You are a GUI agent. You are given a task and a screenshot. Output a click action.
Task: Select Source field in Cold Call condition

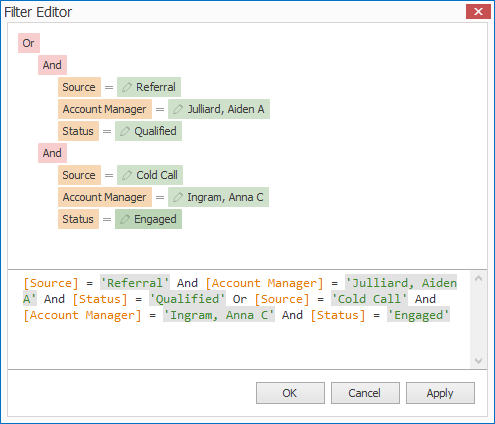[79, 175]
